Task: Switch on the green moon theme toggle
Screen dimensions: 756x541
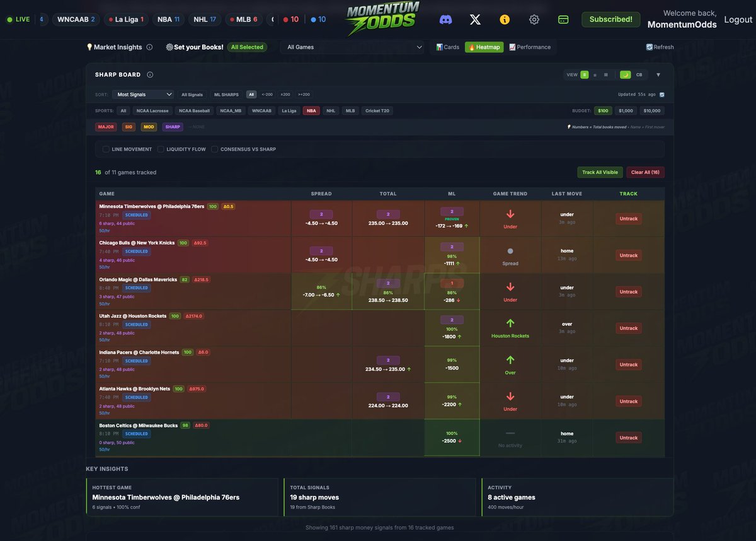Action: pos(625,74)
